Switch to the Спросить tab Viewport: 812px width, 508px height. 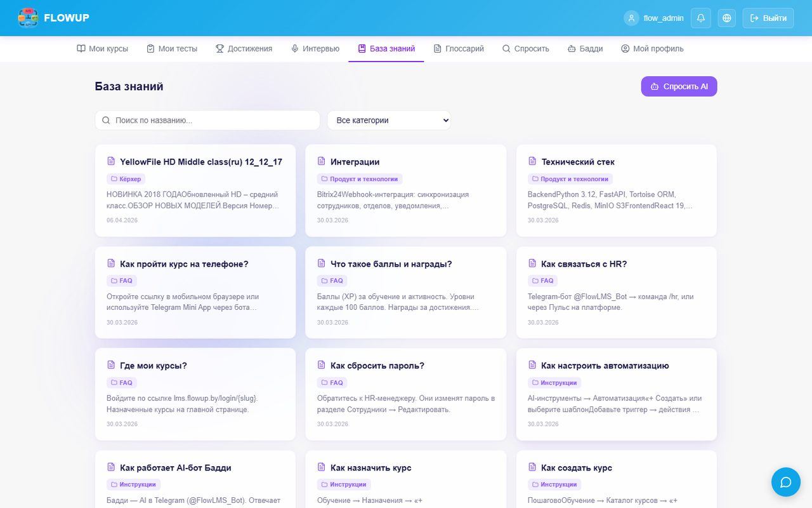click(x=526, y=48)
